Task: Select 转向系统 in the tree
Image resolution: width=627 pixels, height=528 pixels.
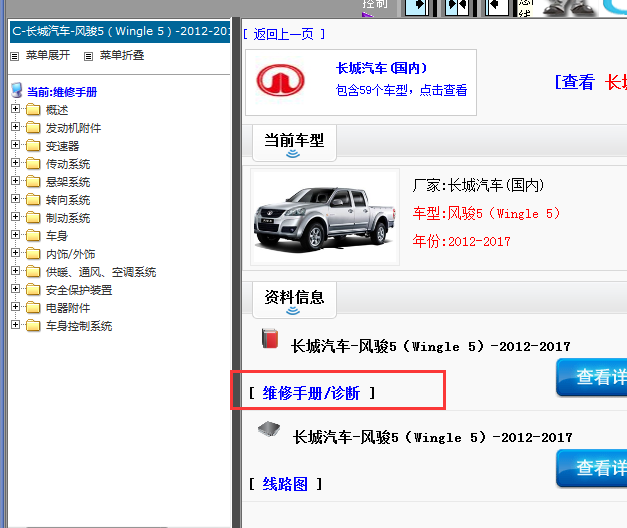Action: tap(68, 200)
